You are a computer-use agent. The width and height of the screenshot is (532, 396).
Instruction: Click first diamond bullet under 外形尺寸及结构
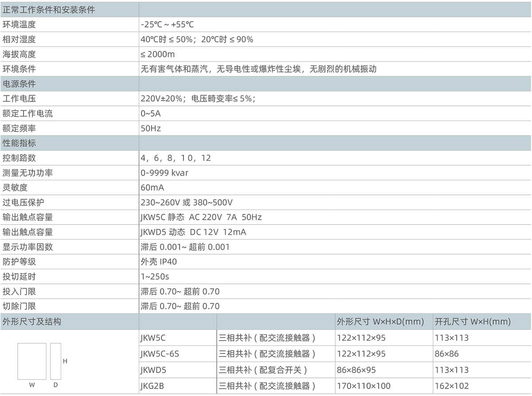[214, 338]
